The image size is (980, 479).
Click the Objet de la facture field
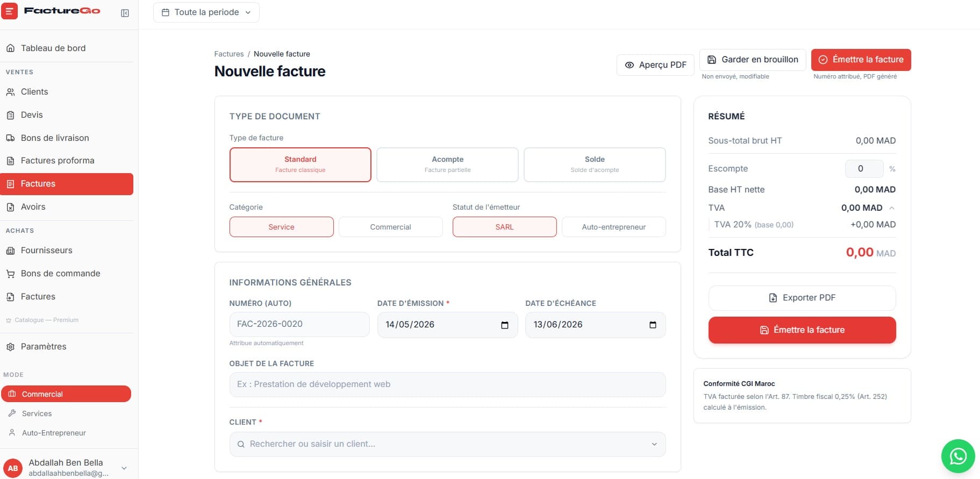tap(447, 384)
